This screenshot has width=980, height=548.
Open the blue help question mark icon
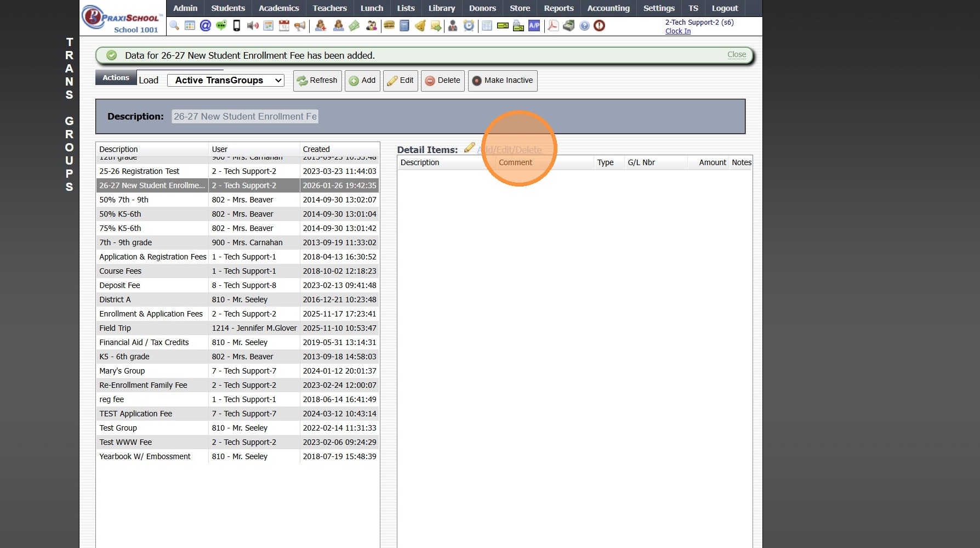coord(585,26)
